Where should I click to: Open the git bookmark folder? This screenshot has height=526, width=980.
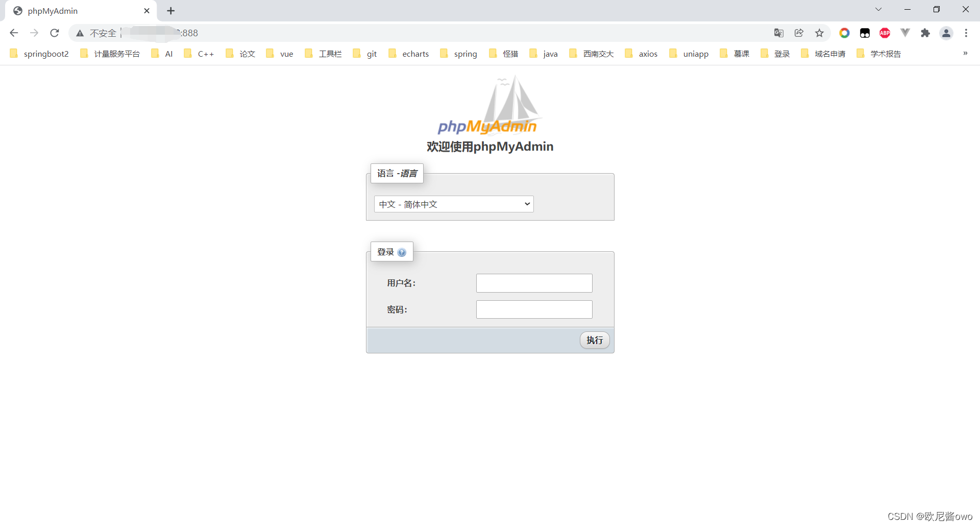click(365, 54)
